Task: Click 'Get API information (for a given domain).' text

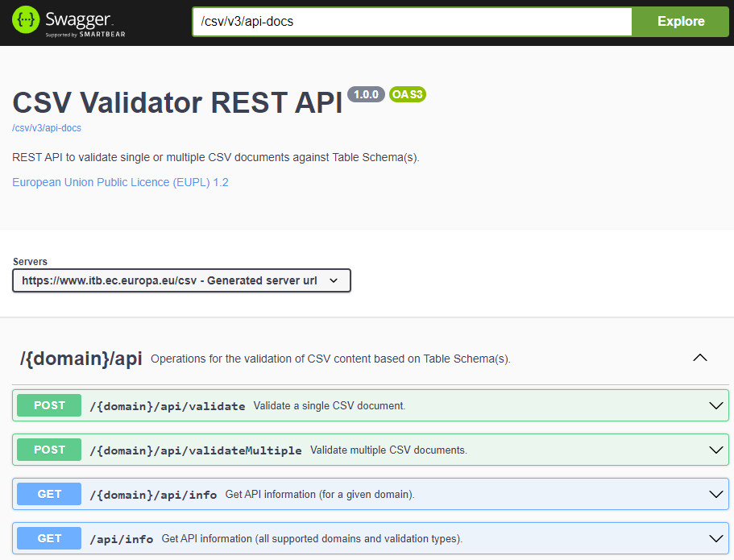Action: coord(320,495)
